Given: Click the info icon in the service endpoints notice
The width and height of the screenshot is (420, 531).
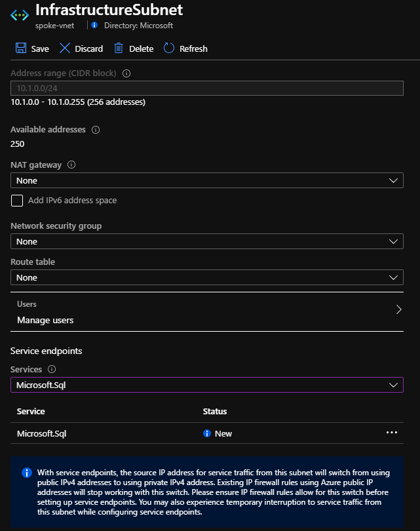Looking at the screenshot, I should pyautogui.click(x=27, y=473).
